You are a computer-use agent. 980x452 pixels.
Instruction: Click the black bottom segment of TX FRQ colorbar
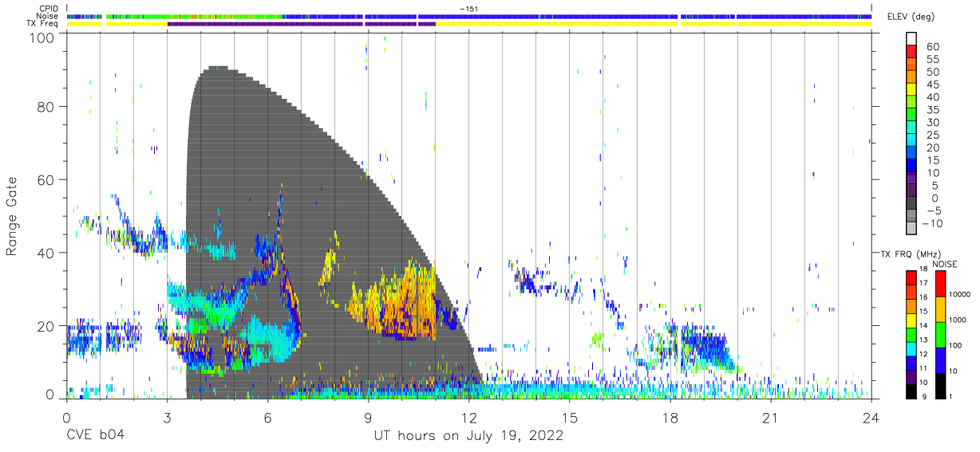click(911, 391)
